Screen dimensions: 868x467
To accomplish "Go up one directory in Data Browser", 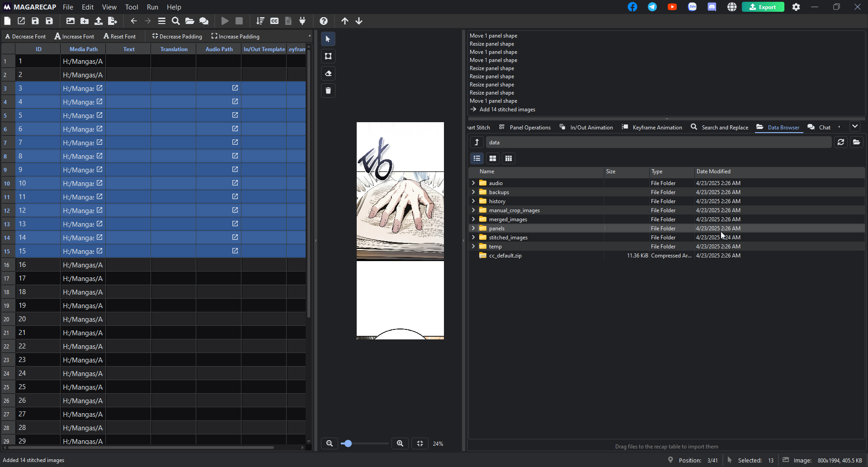I will coord(476,142).
